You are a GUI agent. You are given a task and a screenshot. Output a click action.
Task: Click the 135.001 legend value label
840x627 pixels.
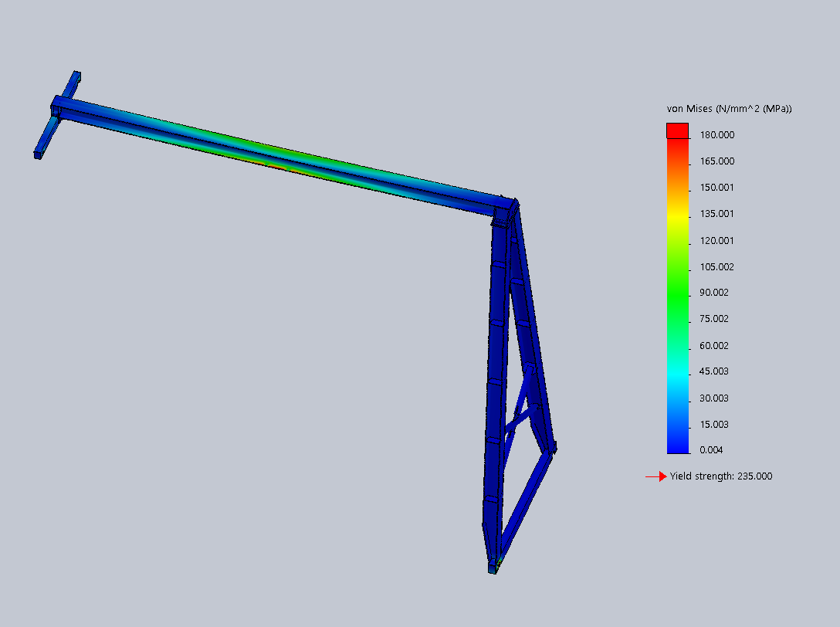[716, 214]
